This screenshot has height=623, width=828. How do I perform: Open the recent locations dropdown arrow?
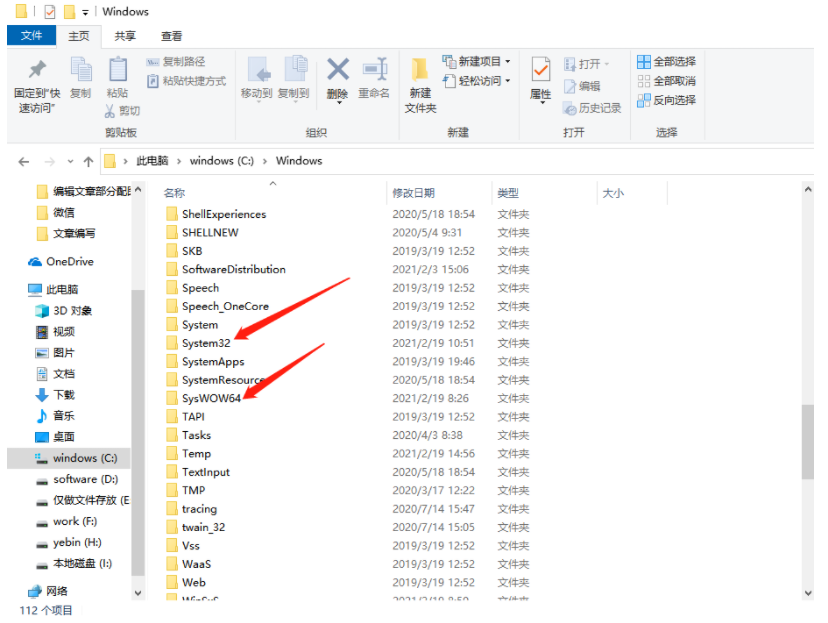click(70, 161)
